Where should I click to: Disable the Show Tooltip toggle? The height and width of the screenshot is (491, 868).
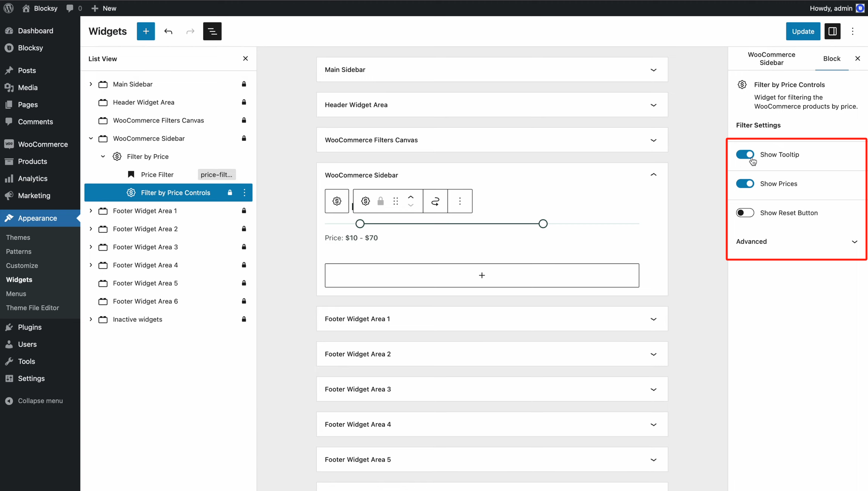745,154
